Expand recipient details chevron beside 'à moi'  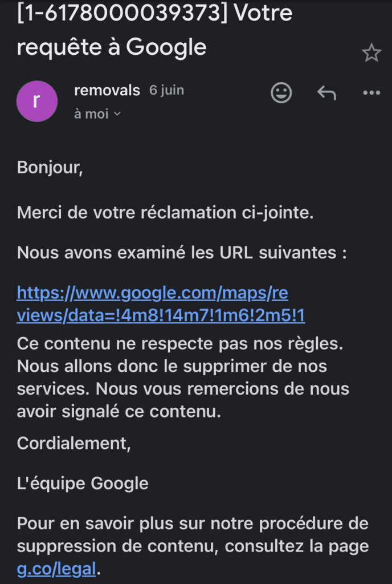tap(117, 114)
